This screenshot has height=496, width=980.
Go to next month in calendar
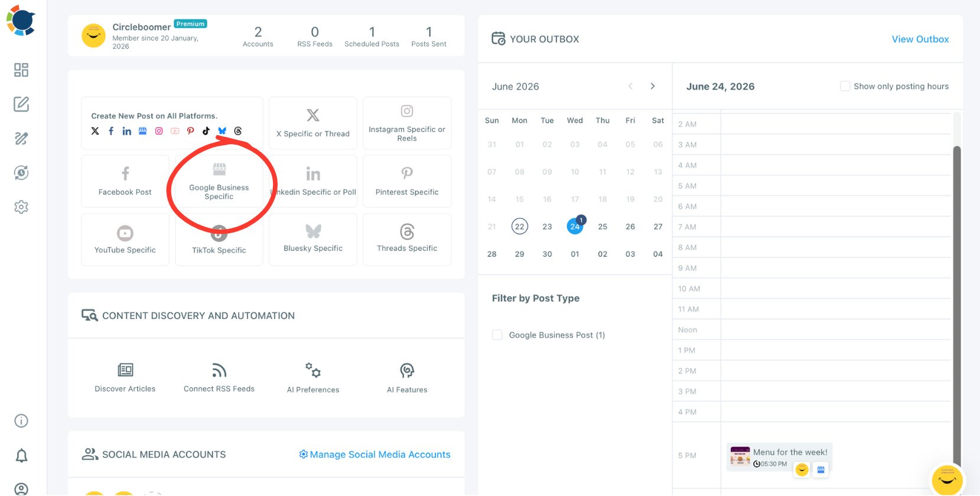click(653, 86)
